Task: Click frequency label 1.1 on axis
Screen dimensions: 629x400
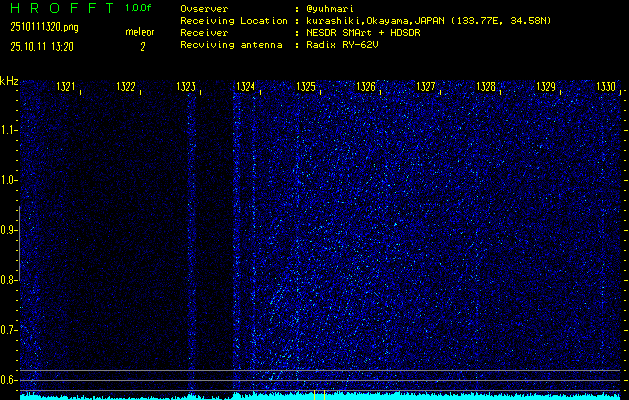Action: pyautogui.click(x=8, y=130)
